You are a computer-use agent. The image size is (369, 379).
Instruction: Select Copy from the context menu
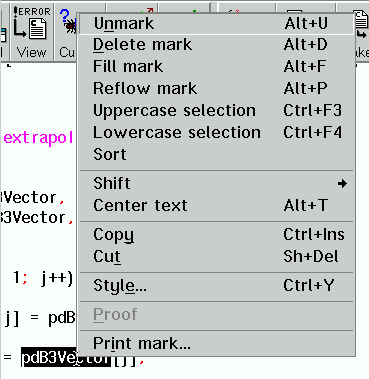coord(217,234)
